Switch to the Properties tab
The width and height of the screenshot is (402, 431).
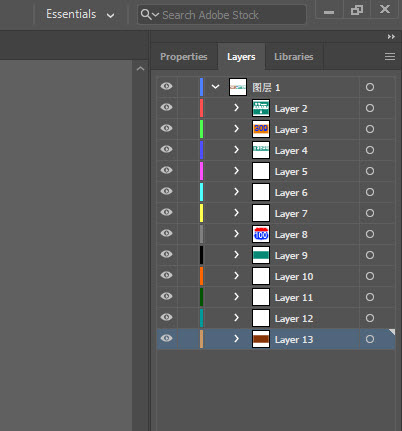click(184, 57)
